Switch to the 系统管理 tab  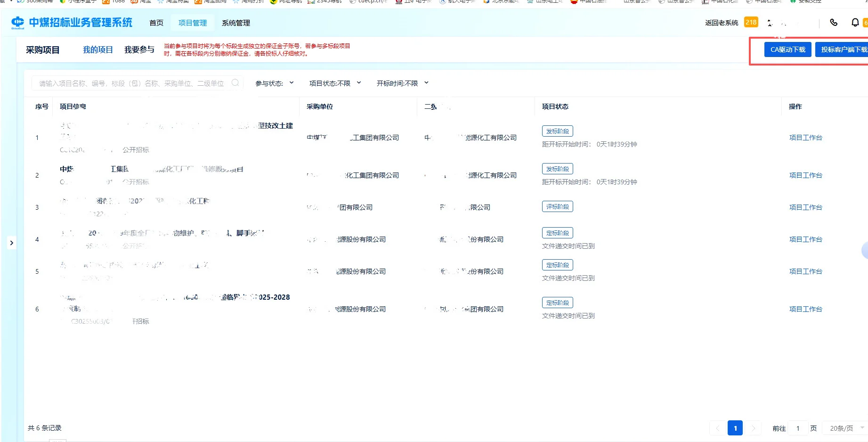coord(235,22)
